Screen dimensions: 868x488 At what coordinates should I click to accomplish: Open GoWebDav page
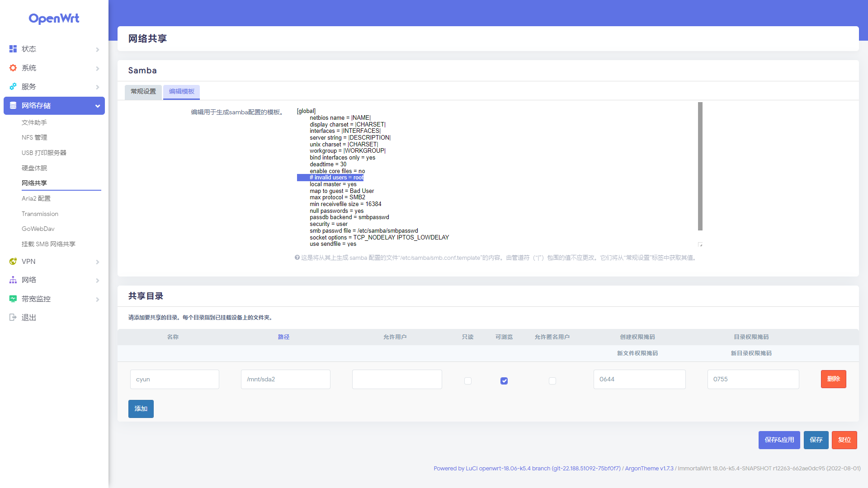coord(38,229)
